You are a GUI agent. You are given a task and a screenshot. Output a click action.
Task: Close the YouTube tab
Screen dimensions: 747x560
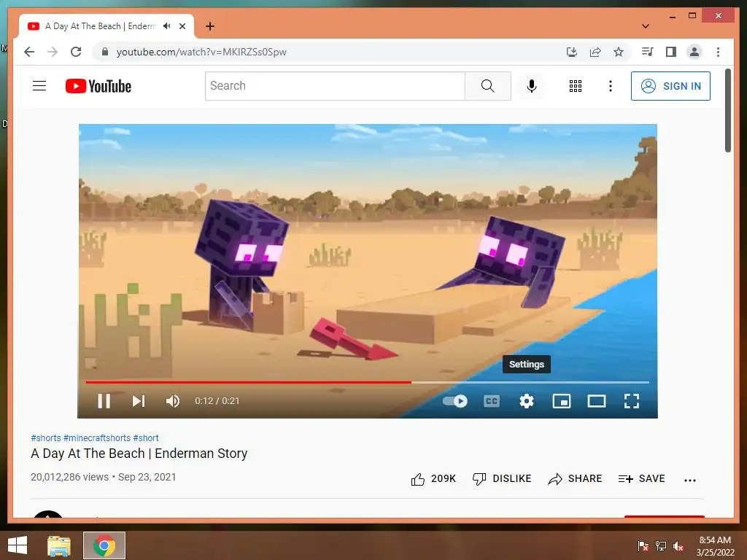[x=182, y=26]
